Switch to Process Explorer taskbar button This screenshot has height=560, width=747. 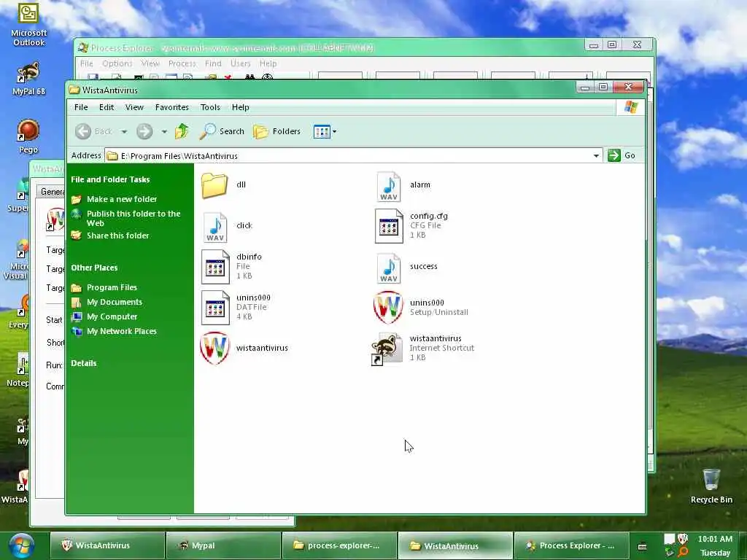[571, 545]
